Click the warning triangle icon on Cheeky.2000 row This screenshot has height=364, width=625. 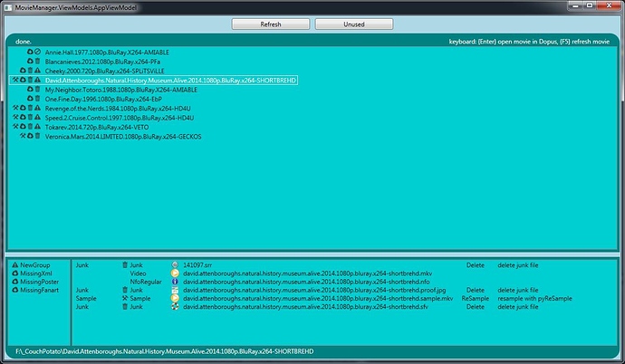click(37, 71)
